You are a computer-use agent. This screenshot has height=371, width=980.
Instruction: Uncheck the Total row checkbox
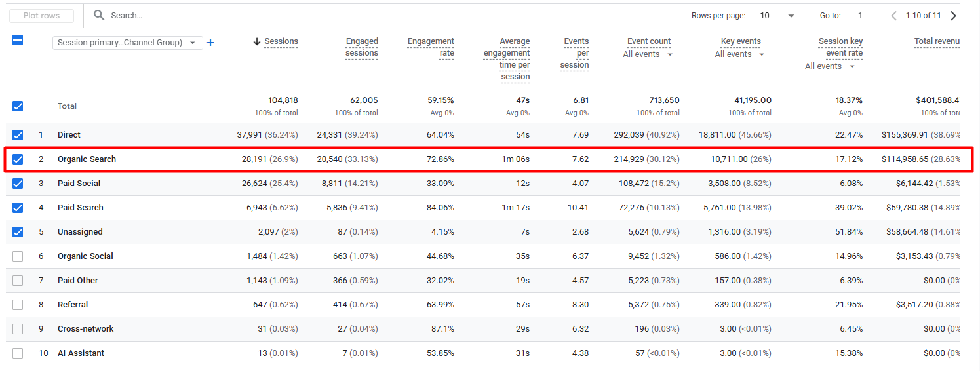coord(18,106)
